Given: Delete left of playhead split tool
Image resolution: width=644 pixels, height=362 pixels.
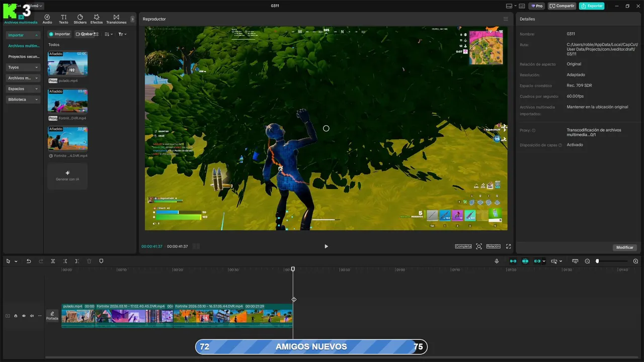Looking at the screenshot, I should [65, 261].
